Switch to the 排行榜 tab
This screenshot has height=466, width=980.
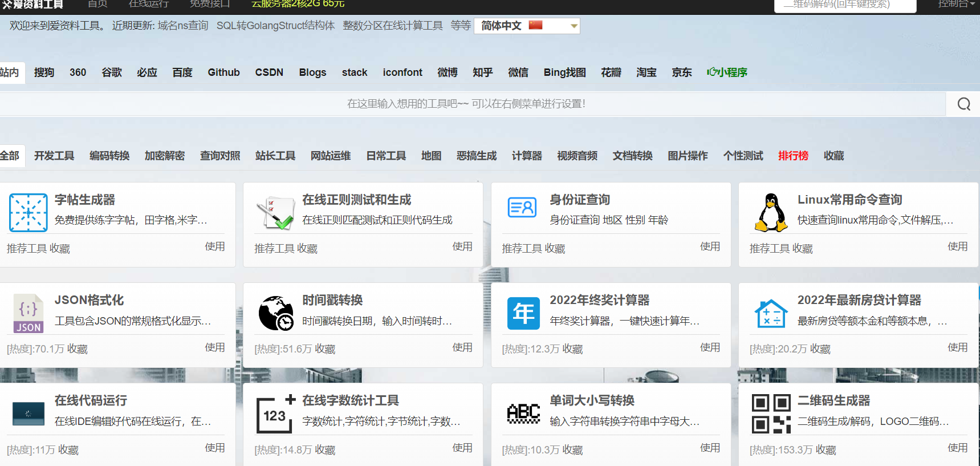[x=793, y=156]
